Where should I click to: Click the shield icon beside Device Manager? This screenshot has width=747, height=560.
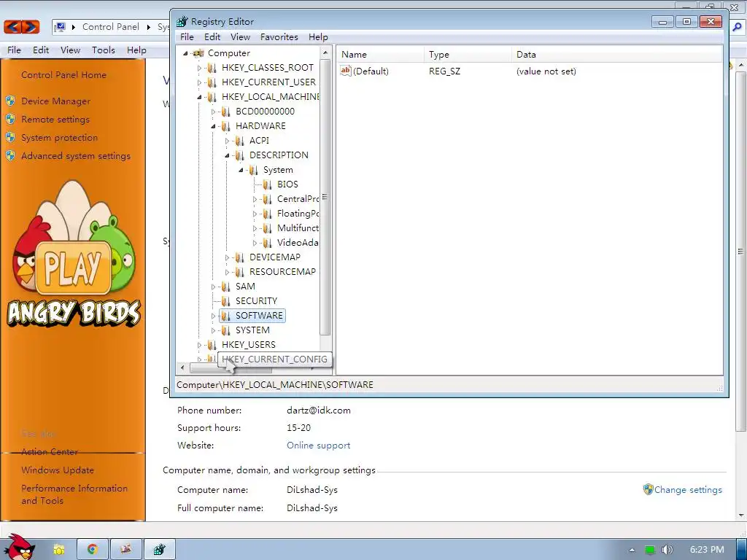tap(10, 101)
